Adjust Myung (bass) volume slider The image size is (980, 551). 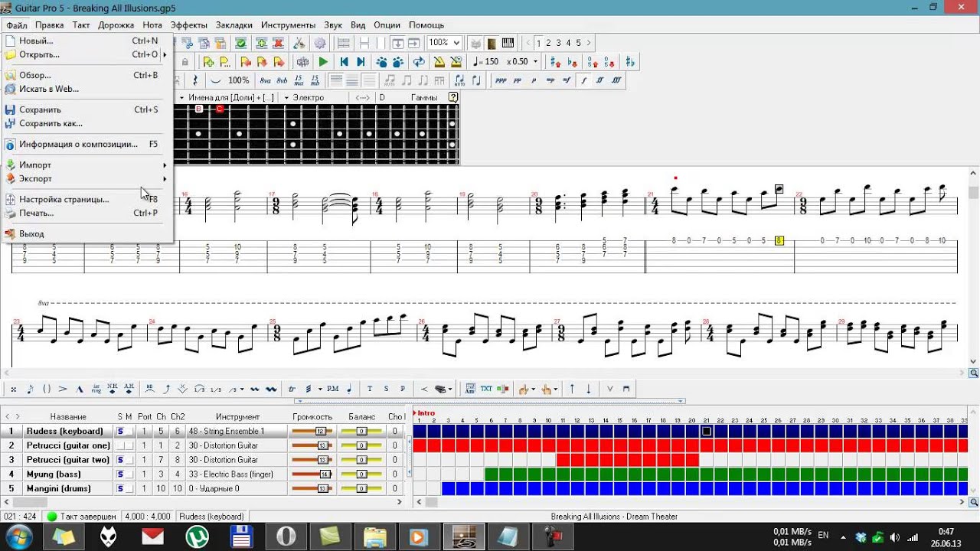(x=312, y=474)
